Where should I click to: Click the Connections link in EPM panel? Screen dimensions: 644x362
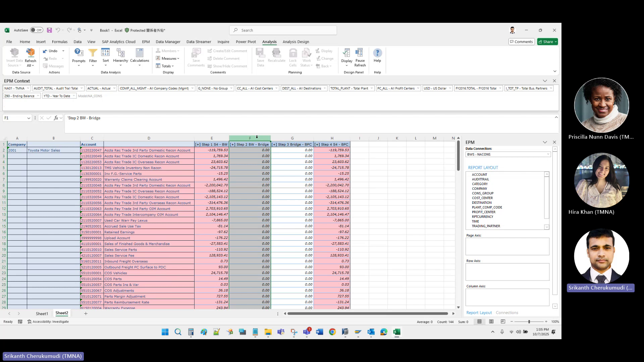[x=507, y=312]
